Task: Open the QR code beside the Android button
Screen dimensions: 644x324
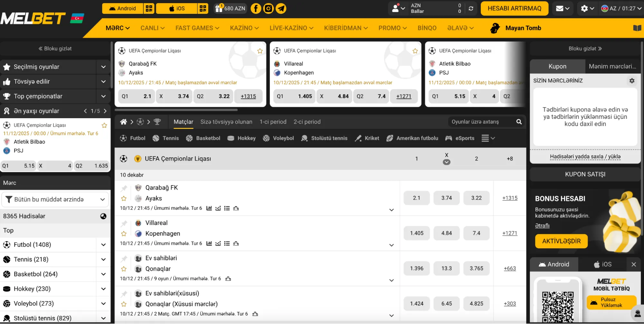Action: click(x=149, y=8)
